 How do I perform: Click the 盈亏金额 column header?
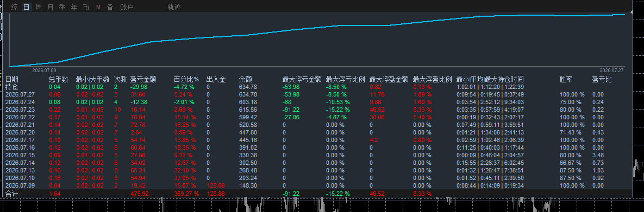point(143,79)
